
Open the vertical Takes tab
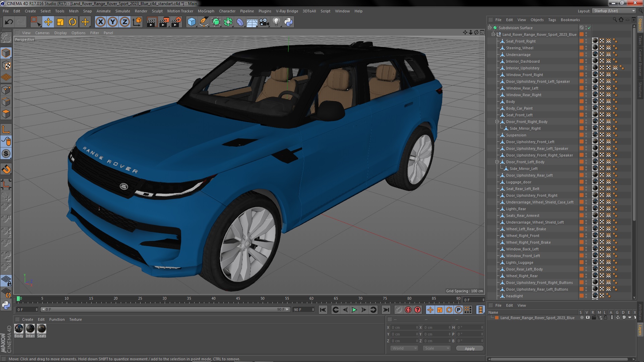coord(640,40)
